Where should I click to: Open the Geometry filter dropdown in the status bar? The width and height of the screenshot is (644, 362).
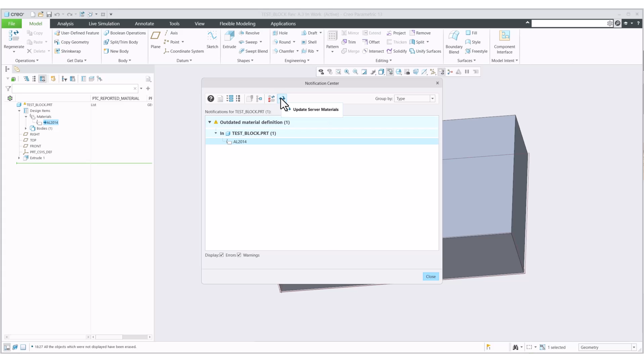click(x=634, y=347)
